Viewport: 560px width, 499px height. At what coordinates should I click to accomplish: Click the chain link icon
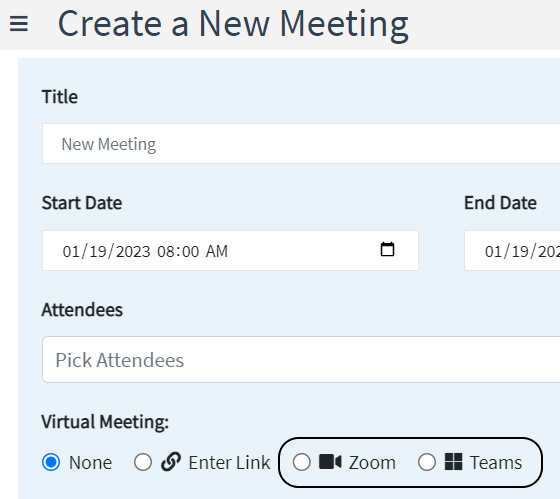[171, 462]
